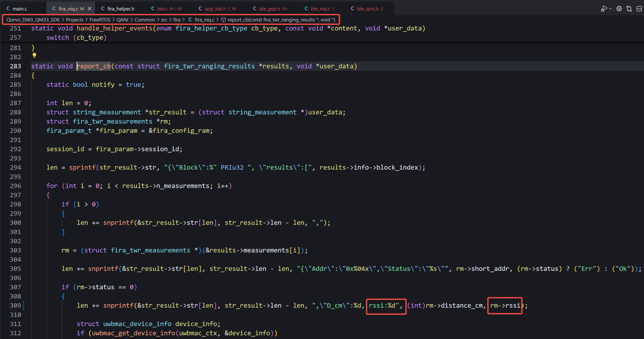The height and width of the screenshot is (339, 644).
Task: Click the Common breadcrumb folder
Action: [145, 20]
